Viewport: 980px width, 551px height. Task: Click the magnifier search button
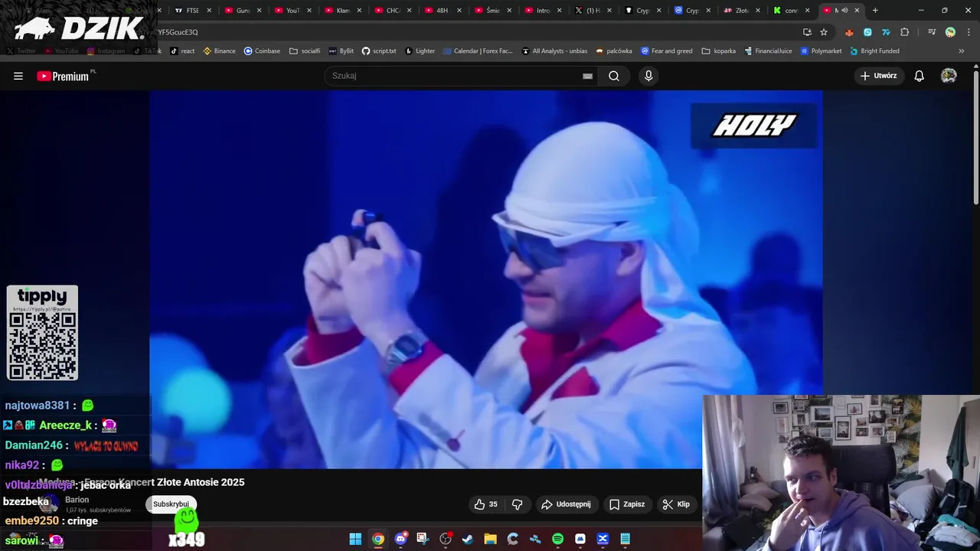[614, 76]
